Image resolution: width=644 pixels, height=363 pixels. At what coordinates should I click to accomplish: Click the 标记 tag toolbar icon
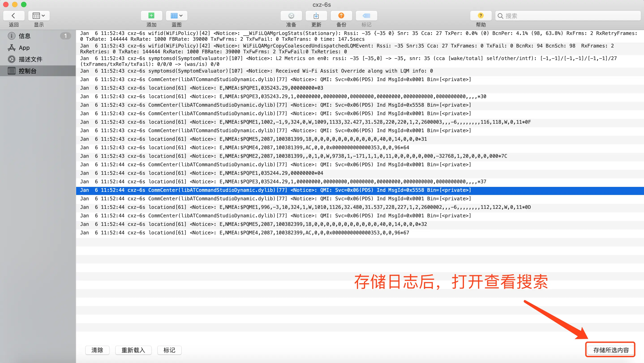pos(366,16)
